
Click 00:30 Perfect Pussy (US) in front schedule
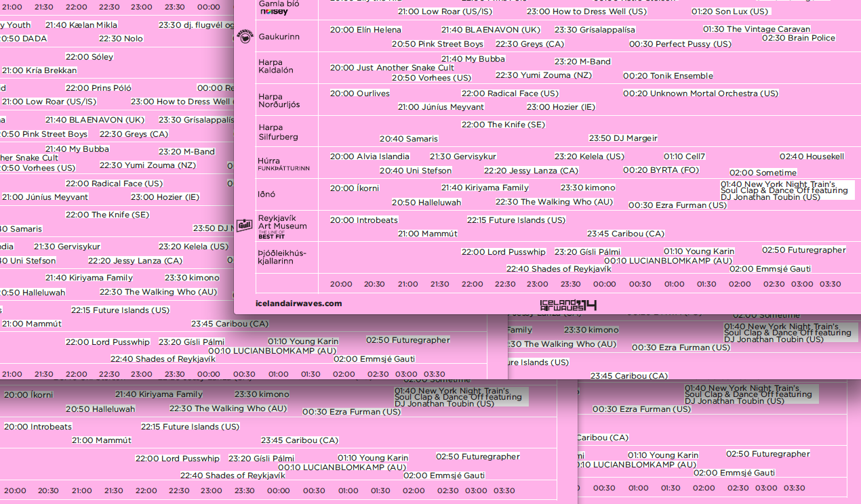(680, 44)
